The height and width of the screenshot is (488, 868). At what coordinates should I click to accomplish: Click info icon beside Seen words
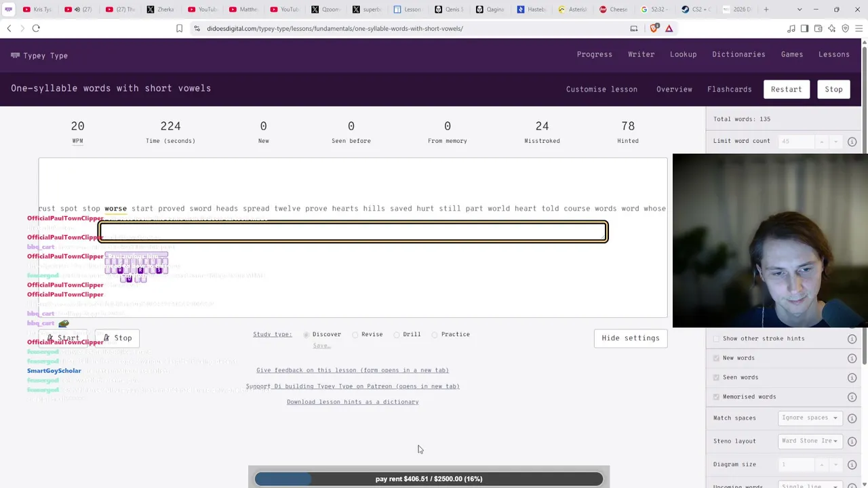(852, 378)
